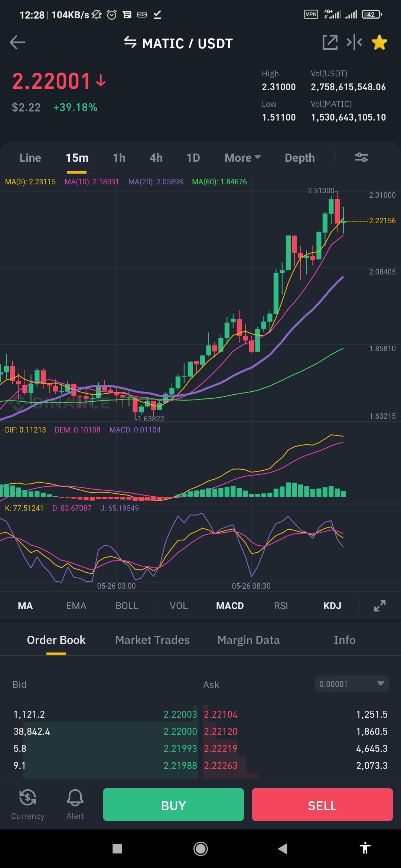Tap the red SELL button
The image size is (401, 868).
(x=322, y=805)
